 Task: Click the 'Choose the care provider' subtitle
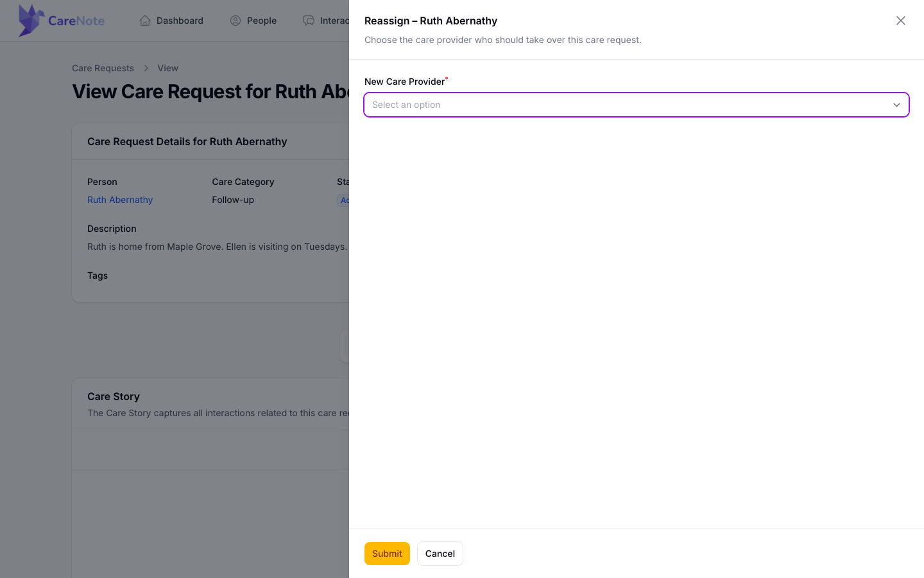pos(503,40)
